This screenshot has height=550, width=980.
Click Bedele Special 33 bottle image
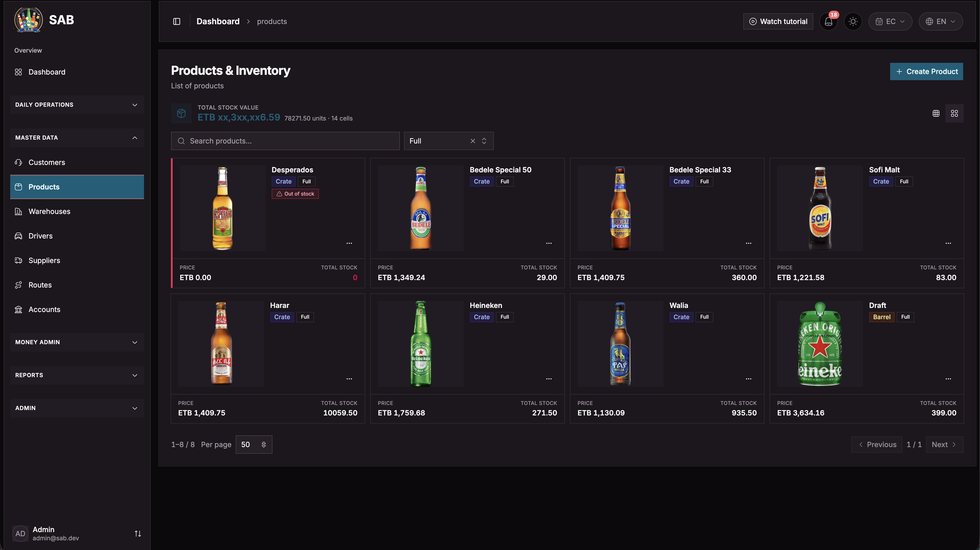620,208
